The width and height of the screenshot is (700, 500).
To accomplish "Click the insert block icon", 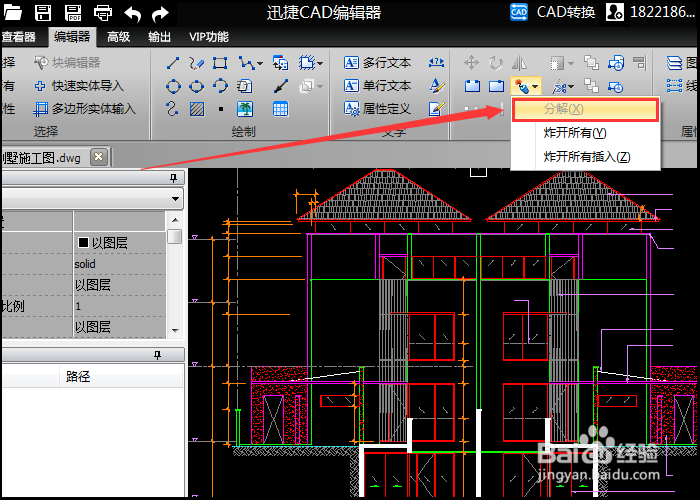I will click(x=280, y=63).
